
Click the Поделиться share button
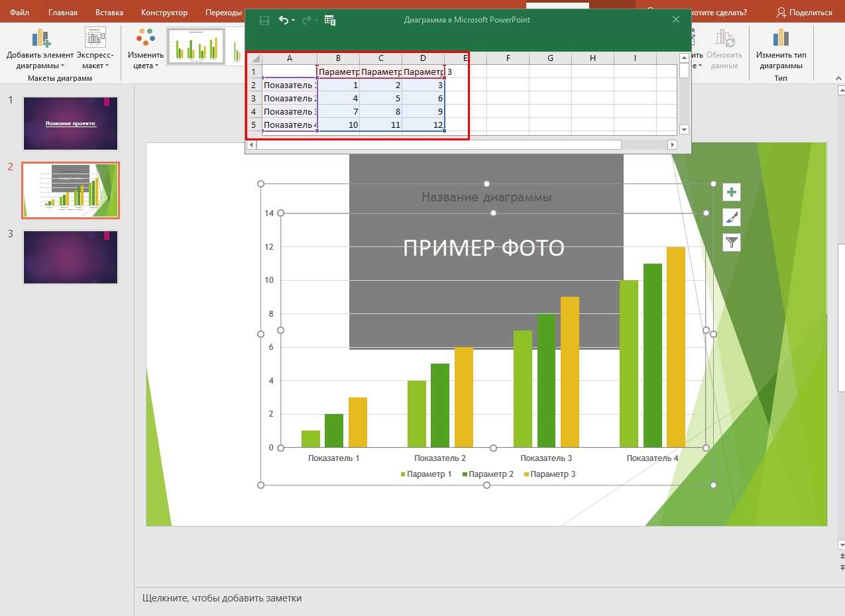[804, 12]
